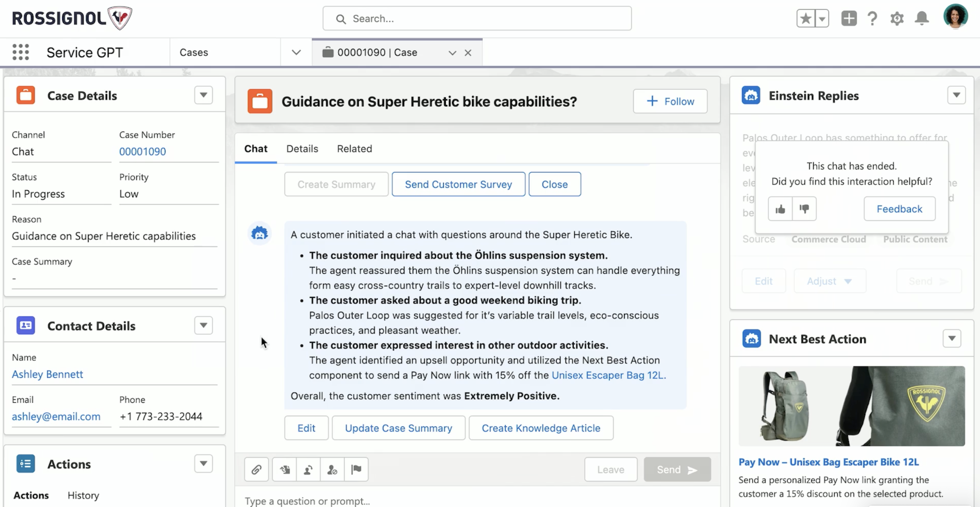This screenshot has height=507, width=980.
Task: Click the flag icon in chat toolbar
Action: pos(356,469)
